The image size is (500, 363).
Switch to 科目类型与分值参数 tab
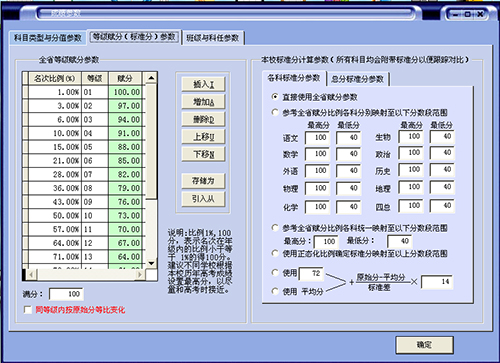[x=48, y=38]
